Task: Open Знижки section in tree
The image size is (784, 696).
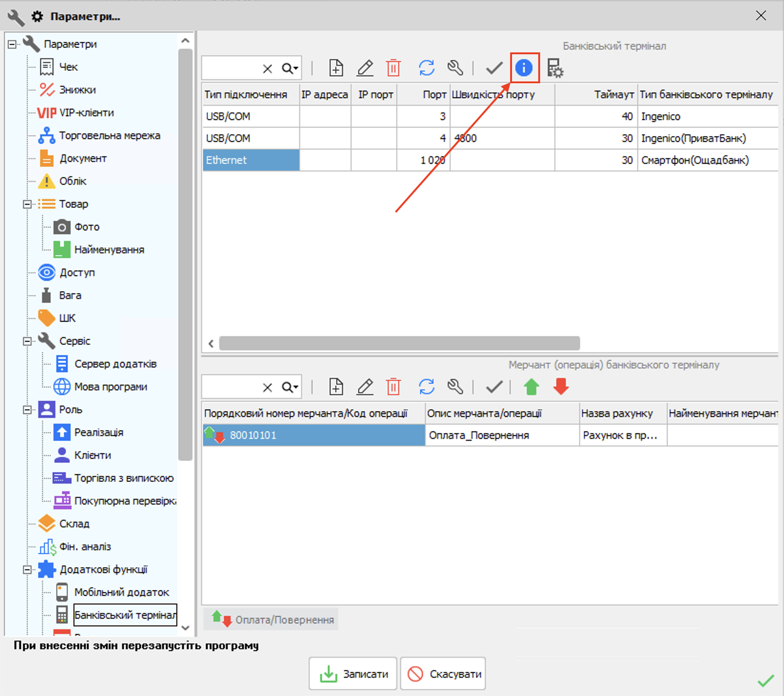Action: tap(77, 90)
